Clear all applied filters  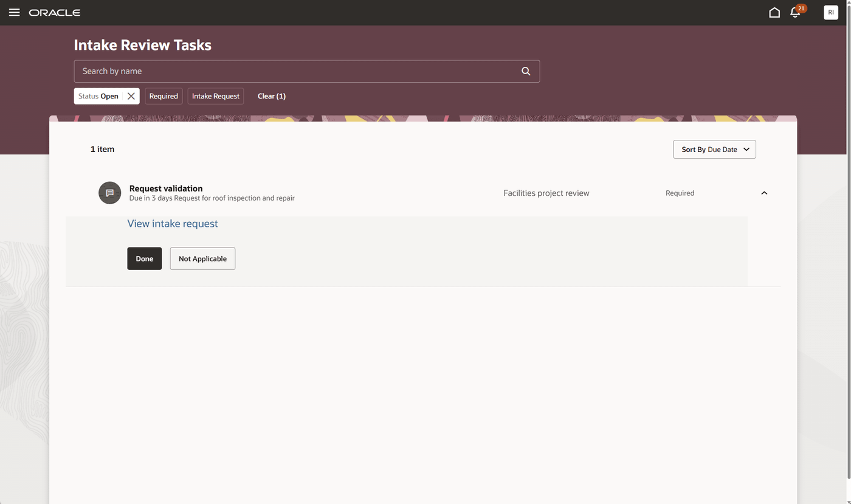[272, 96]
